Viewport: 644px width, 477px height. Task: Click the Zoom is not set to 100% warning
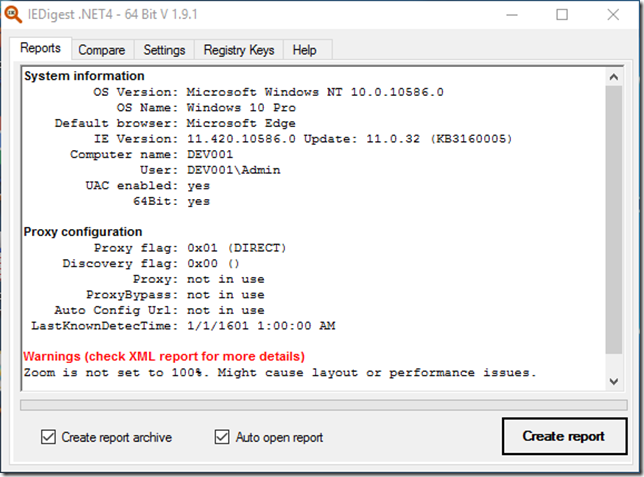point(280,373)
